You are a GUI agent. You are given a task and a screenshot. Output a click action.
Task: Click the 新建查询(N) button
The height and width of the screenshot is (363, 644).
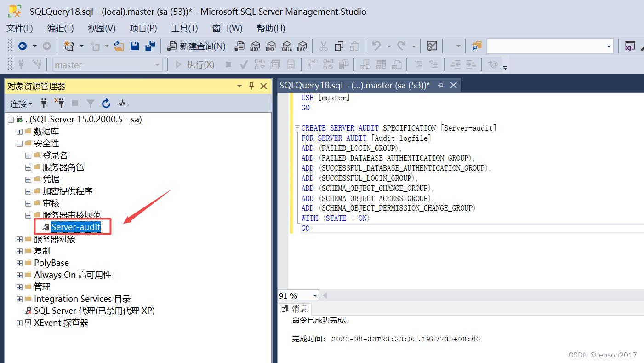pyautogui.click(x=196, y=46)
